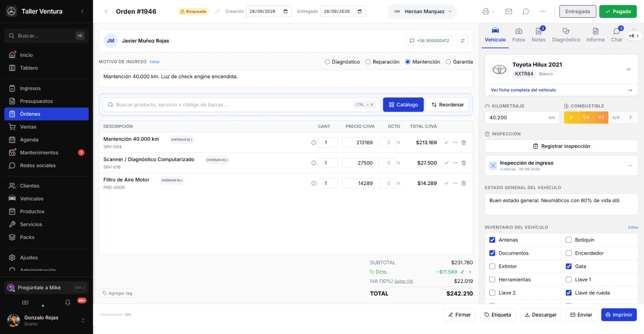Click Registrar inspección button

[561, 146]
